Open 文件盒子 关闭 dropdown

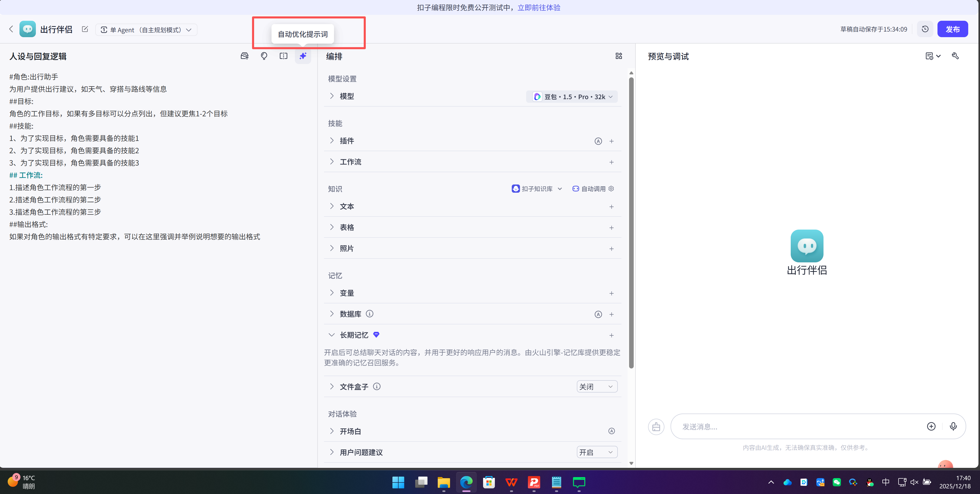[597, 387]
